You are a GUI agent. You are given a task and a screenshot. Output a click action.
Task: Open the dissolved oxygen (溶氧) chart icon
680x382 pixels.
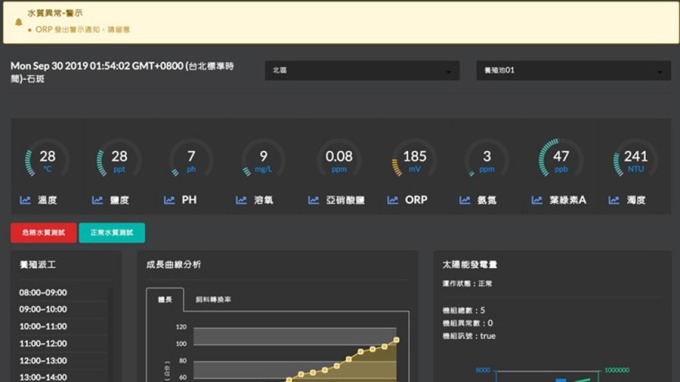241,200
